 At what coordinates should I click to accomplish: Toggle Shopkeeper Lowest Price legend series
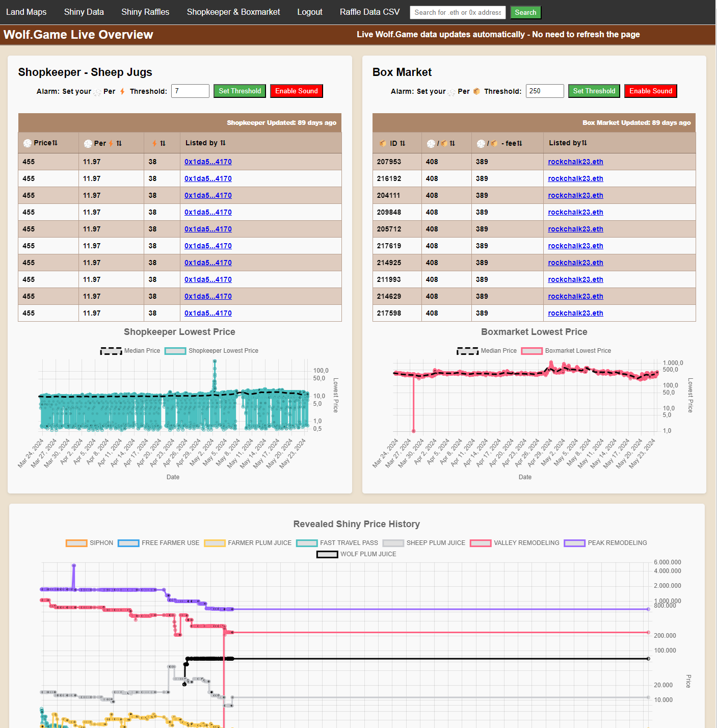(x=211, y=351)
